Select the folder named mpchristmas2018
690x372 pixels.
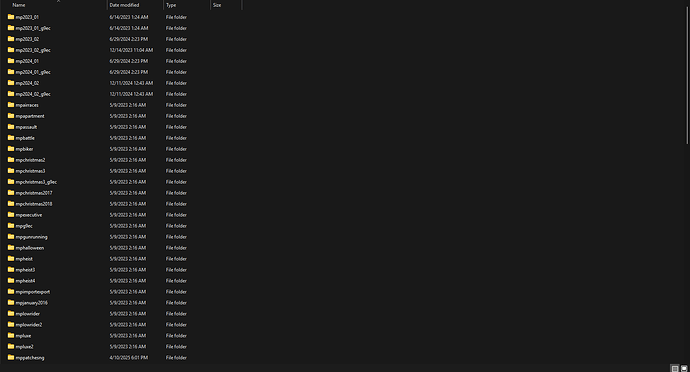coord(34,204)
